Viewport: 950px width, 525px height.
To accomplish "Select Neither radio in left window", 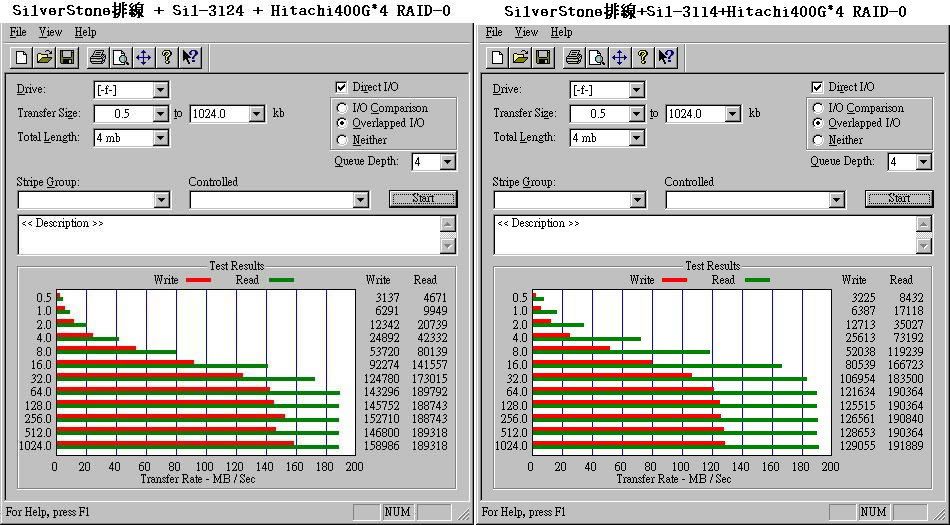I will pyautogui.click(x=342, y=140).
